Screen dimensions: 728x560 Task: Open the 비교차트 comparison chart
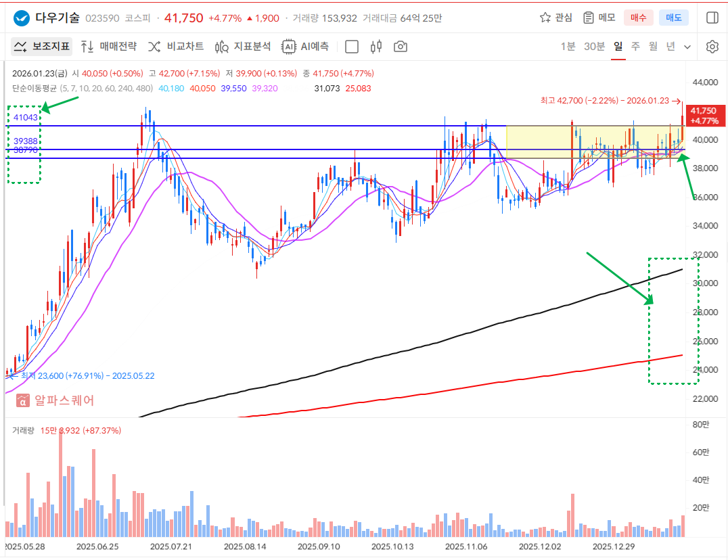(176, 47)
